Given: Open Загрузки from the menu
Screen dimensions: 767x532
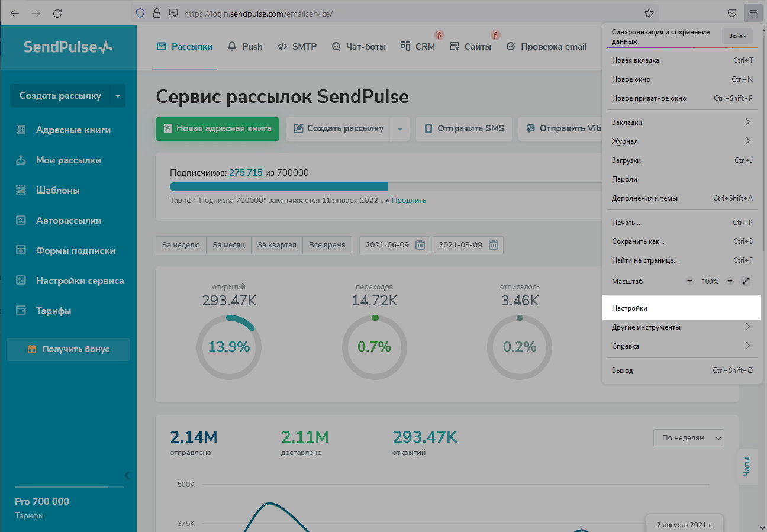Looking at the screenshot, I should 682,160.
